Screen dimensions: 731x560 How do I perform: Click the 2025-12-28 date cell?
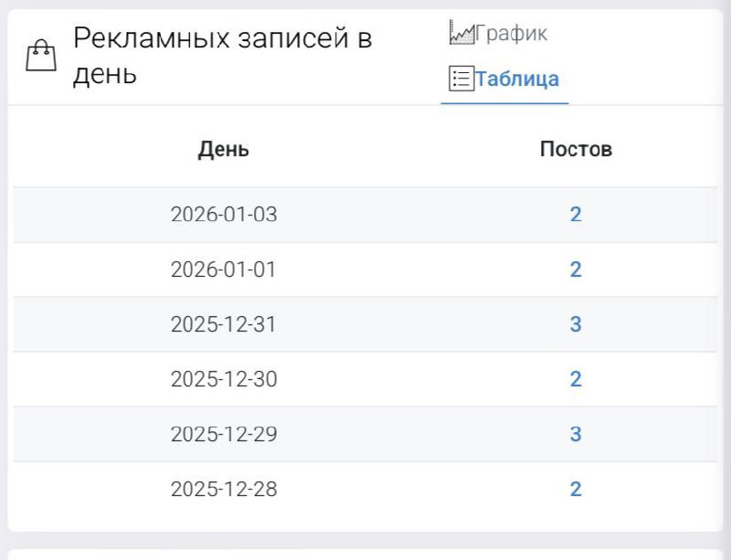coord(224,489)
